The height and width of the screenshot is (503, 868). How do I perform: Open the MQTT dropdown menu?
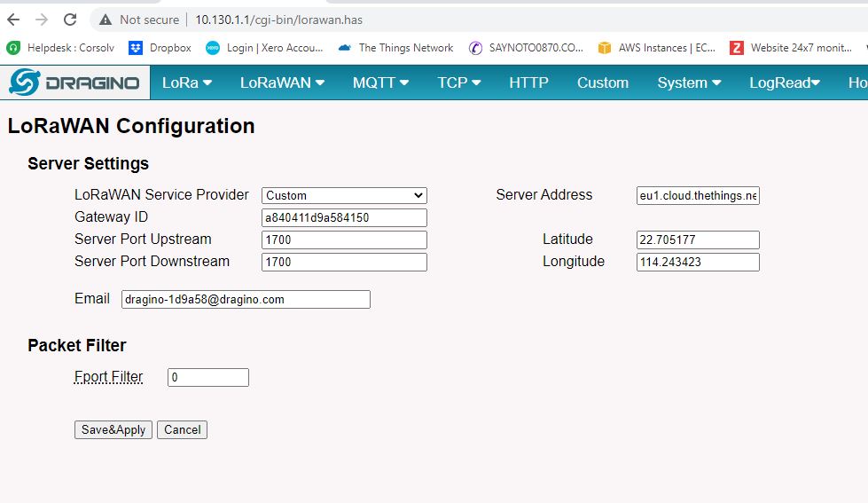pyautogui.click(x=380, y=83)
